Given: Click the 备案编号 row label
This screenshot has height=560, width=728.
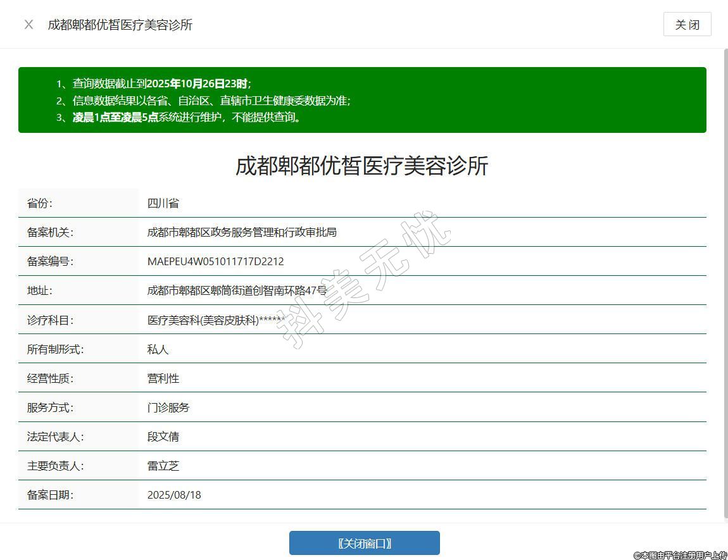Looking at the screenshot, I should coord(50,261).
